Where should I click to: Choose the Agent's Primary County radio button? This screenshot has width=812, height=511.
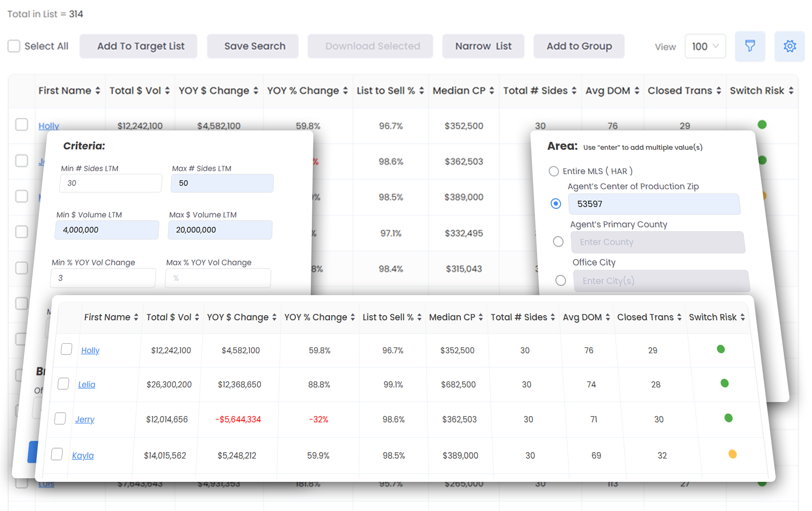point(558,241)
